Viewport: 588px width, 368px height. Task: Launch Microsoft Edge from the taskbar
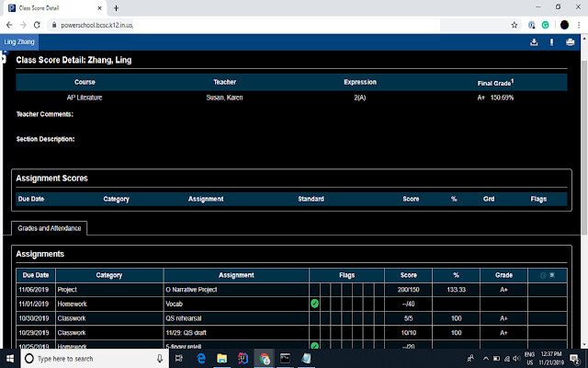[201, 359]
